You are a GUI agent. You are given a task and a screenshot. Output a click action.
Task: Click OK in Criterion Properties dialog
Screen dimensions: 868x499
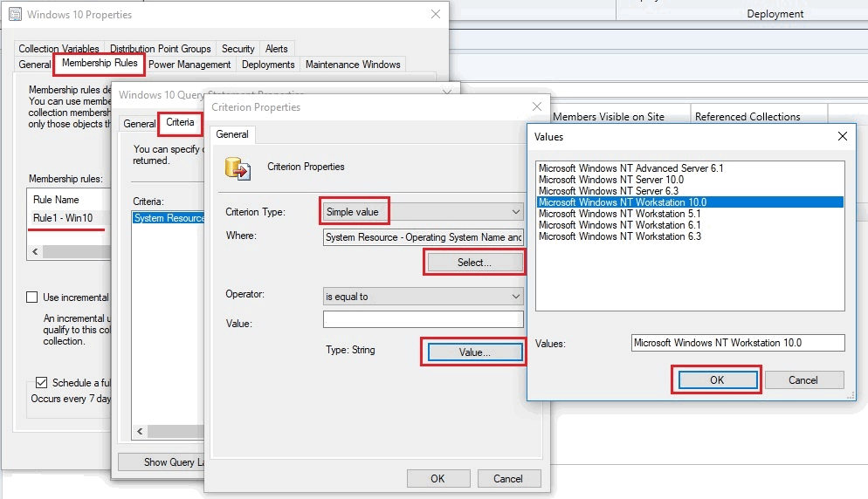(437, 479)
